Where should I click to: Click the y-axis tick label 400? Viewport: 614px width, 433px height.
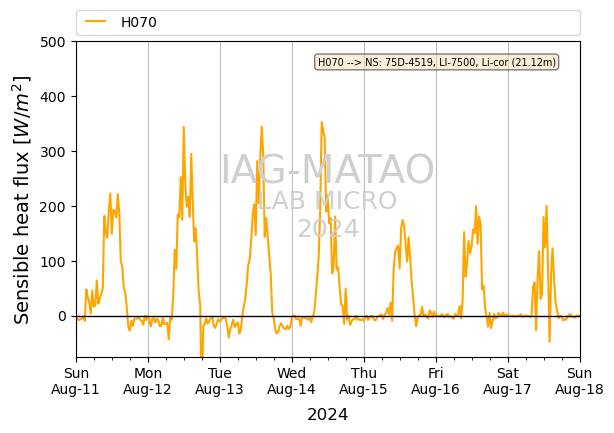pyautogui.click(x=52, y=97)
